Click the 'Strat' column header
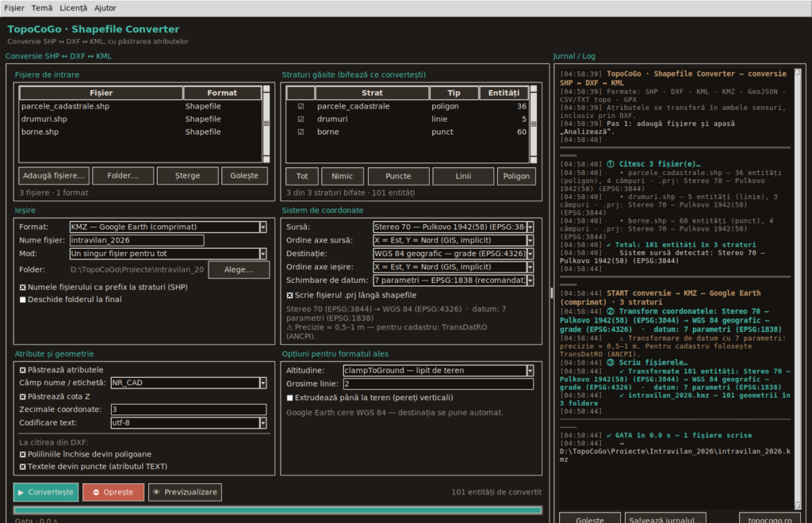This screenshot has width=812, height=523. point(372,94)
